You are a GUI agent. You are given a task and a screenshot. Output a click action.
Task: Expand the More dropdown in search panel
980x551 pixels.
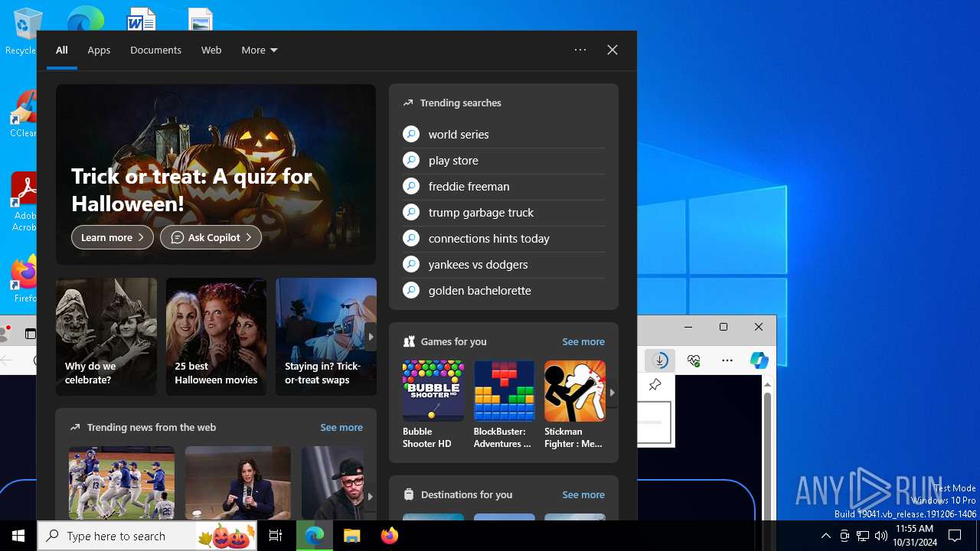(259, 50)
